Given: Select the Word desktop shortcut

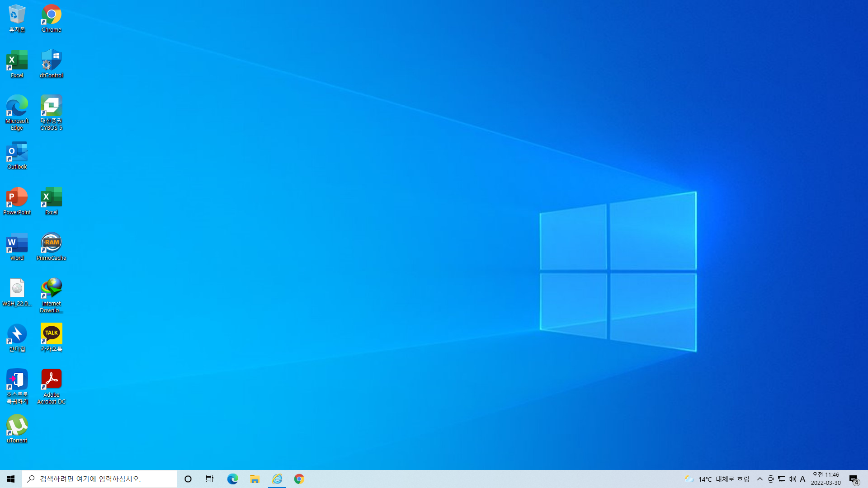Looking at the screenshot, I should (17, 247).
